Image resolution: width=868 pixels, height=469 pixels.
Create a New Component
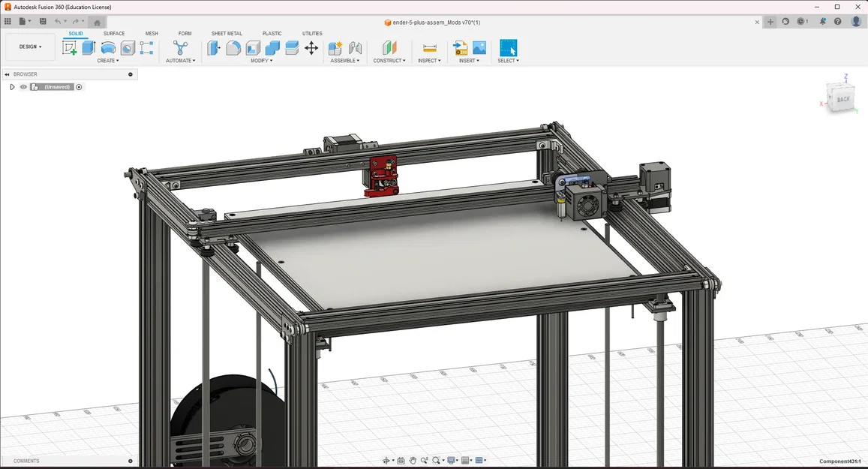pyautogui.click(x=335, y=48)
